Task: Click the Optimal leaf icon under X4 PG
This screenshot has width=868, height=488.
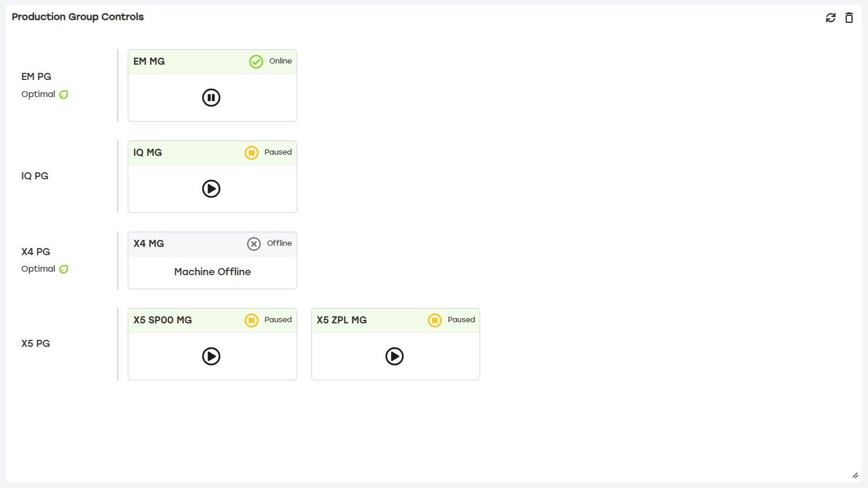Action: [64, 269]
